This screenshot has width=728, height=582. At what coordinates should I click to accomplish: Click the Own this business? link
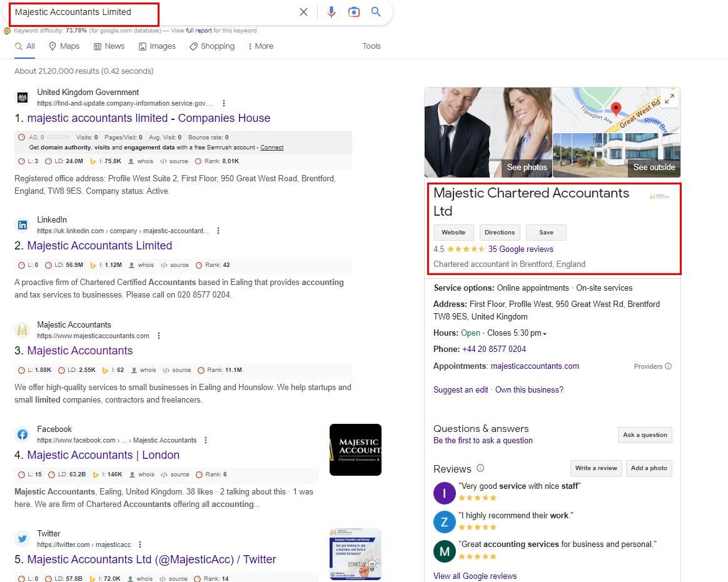pyautogui.click(x=529, y=390)
